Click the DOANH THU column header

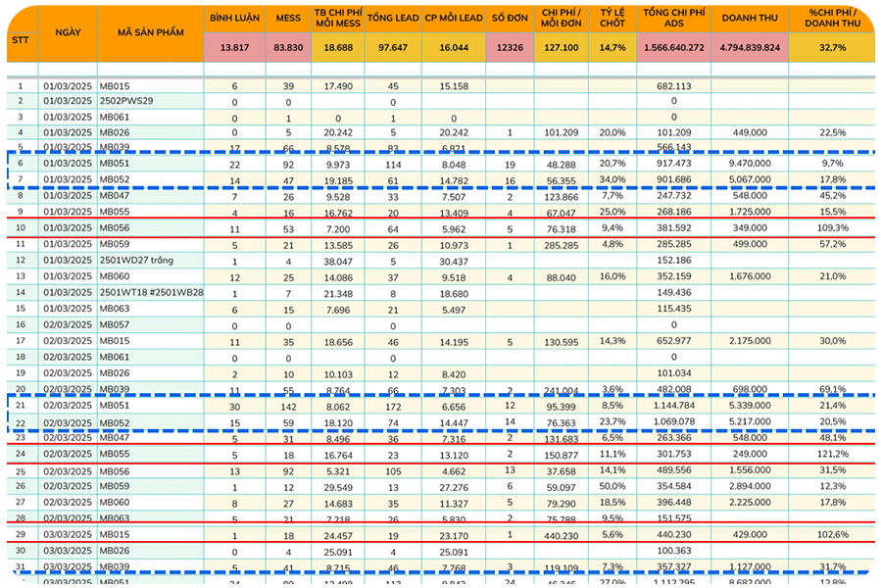(x=750, y=19)
